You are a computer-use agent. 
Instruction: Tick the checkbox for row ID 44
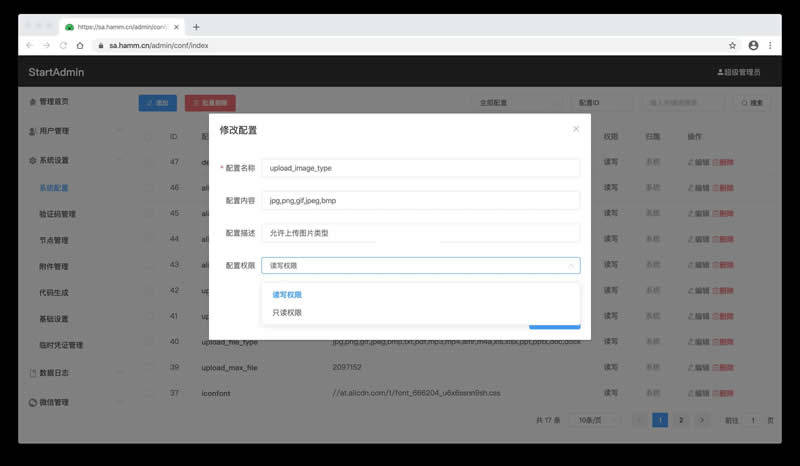(148, 239)
